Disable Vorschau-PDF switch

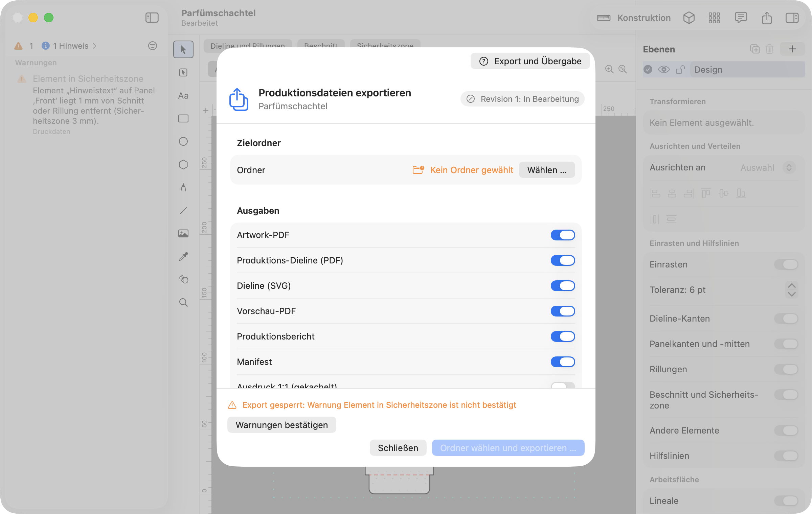pos(563,311)
